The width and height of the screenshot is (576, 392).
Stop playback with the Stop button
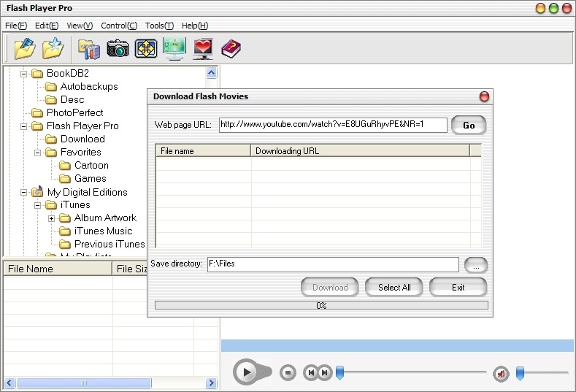coord(288,373)
